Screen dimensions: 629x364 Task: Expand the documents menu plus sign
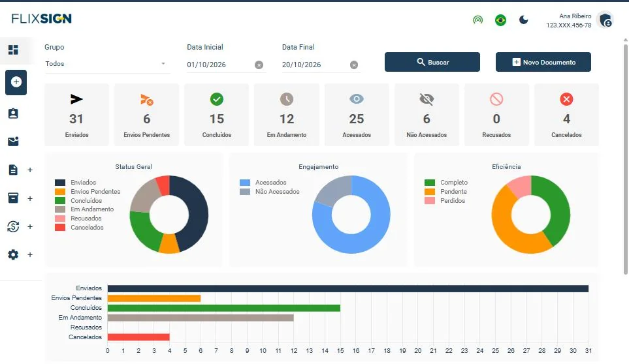point(30,170)
